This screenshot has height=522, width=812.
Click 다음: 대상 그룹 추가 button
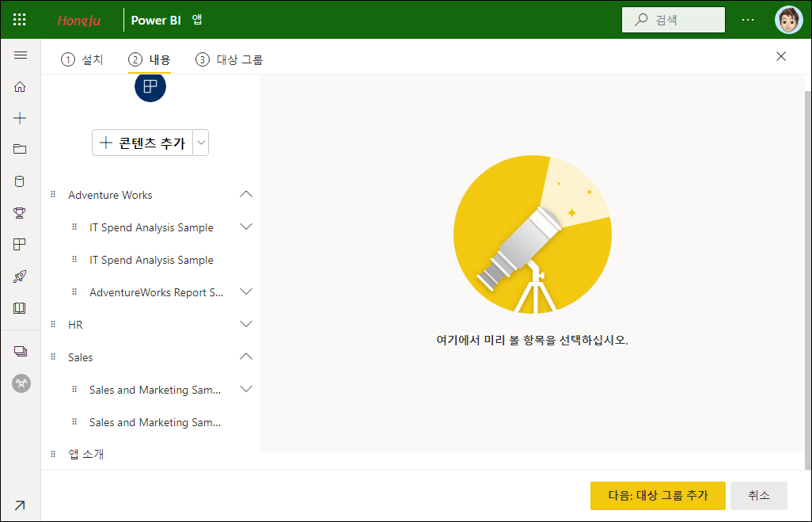point(658,496)
